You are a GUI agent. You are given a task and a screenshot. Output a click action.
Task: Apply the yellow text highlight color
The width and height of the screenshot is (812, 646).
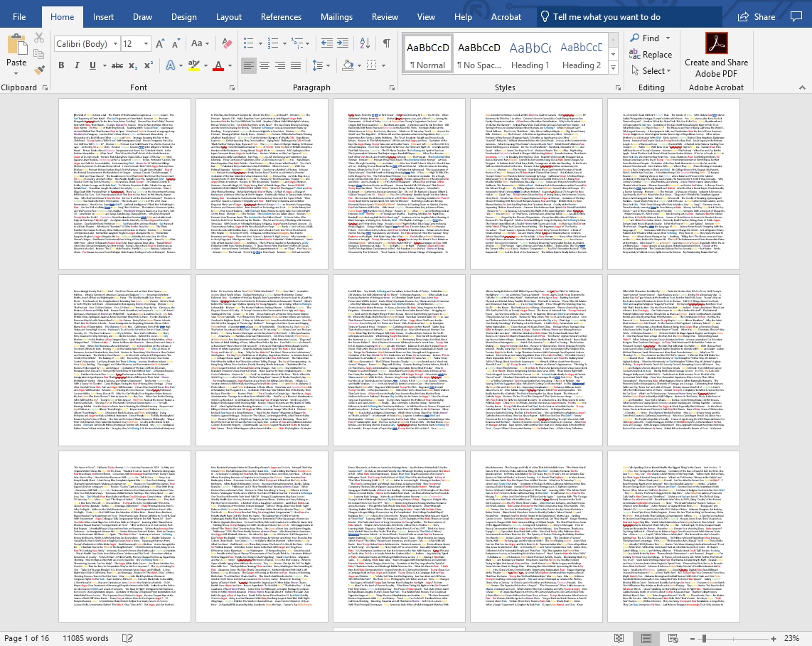click(194, 66)
